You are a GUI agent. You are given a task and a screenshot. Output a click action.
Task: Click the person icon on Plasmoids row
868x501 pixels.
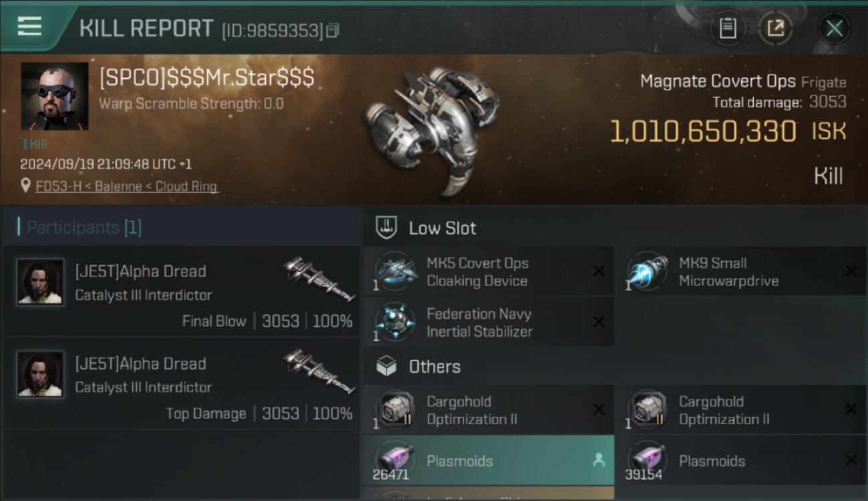[x=598, y=460]
